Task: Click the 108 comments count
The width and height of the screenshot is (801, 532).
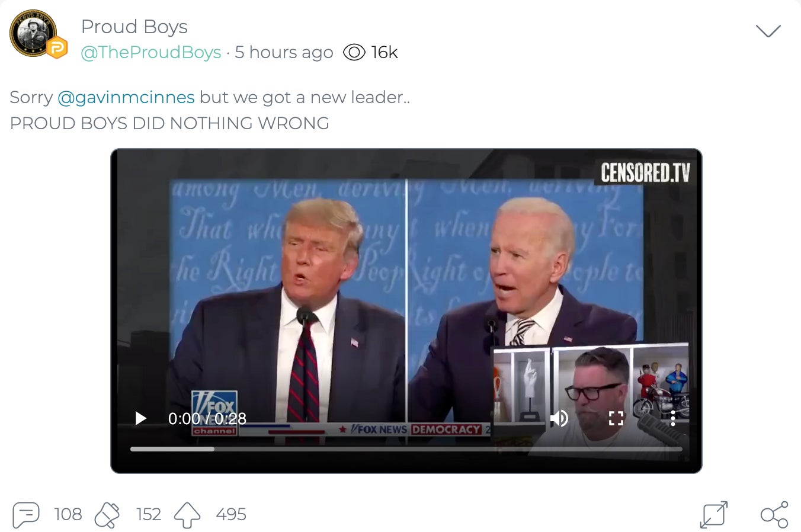Action: point(68,514)
